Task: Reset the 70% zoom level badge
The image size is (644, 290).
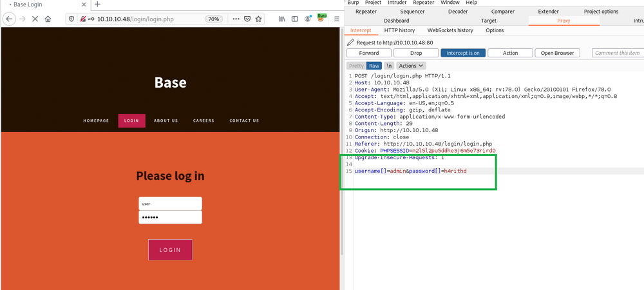Action: click(x=214, y=19)
